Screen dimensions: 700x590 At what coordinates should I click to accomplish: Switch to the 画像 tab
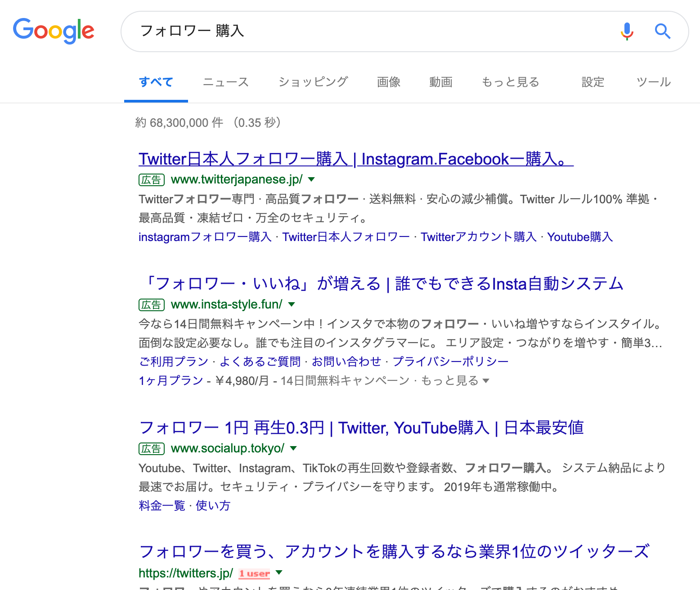point(389,82)
